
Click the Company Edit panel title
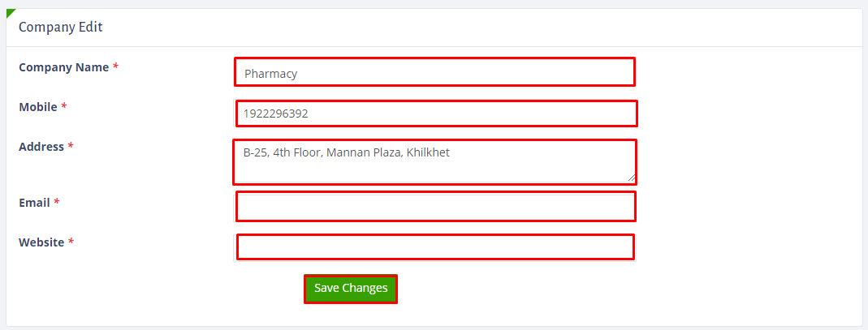(60, 27)
